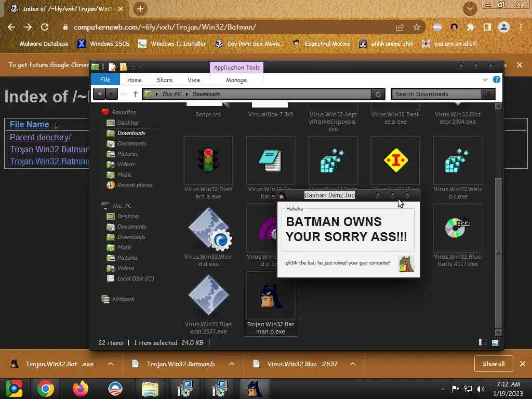This screenshot has width=532, height=399.
Task: Open the 'you are an idiot!' bookmark
Action: 449,44
